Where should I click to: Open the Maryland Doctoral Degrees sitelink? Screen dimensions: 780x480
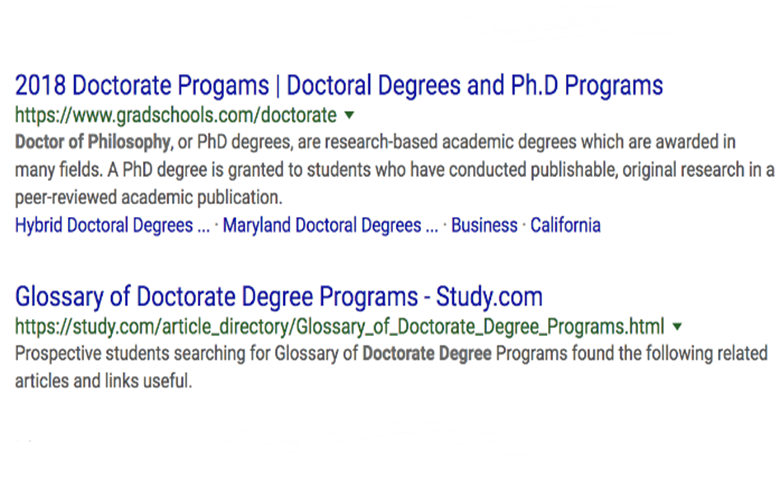(330, 225)
